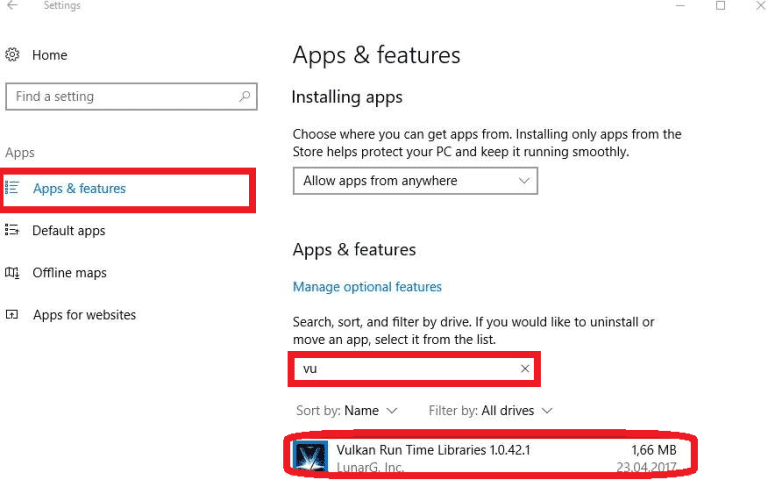The width and height of the screenshot is (768, 480).
Task: Go to Offline maps settings
Action: coord(69,272)
